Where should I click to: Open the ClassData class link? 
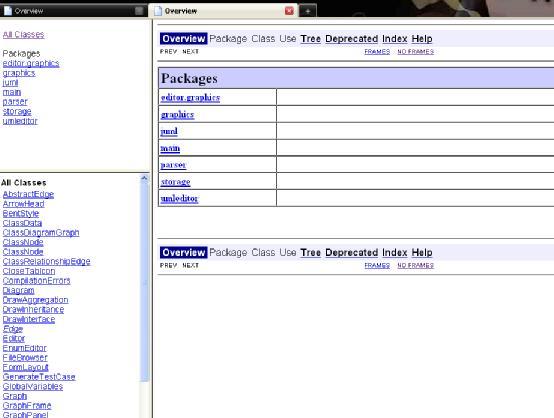coord(22,223)
